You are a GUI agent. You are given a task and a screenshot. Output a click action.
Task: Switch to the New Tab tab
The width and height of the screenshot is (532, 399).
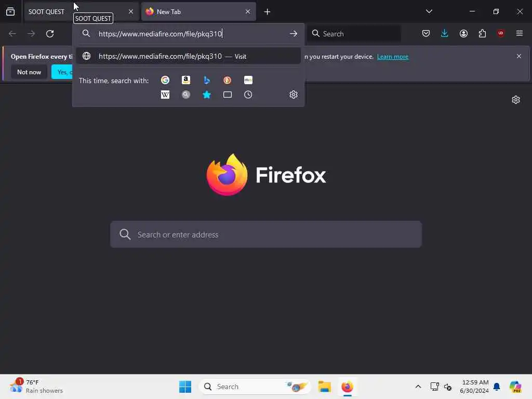tap(198, 11)
